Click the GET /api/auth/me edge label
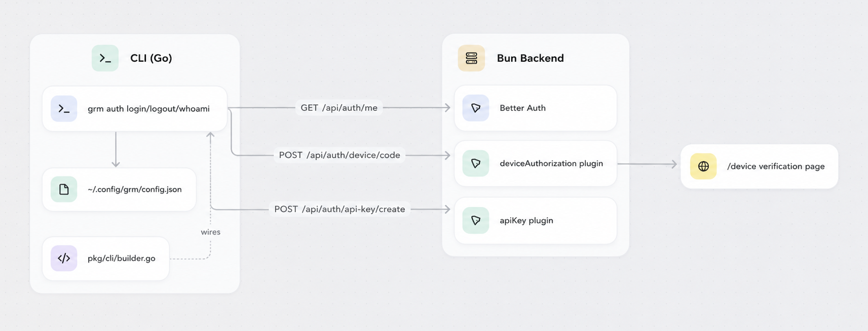Viewport: 868px width, 331px height. 339,108
